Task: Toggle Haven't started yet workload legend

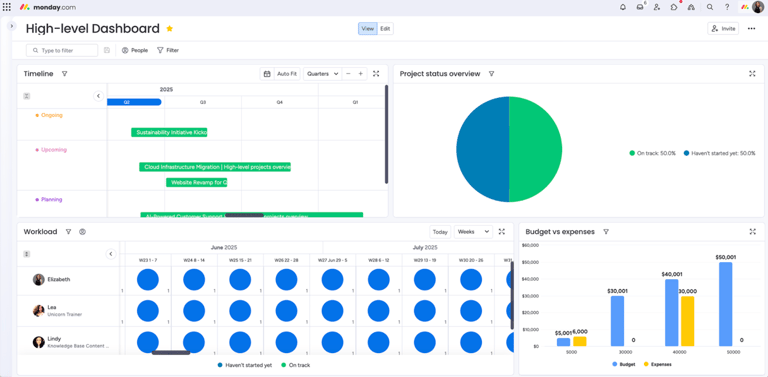Action: (x=245, y=365)
